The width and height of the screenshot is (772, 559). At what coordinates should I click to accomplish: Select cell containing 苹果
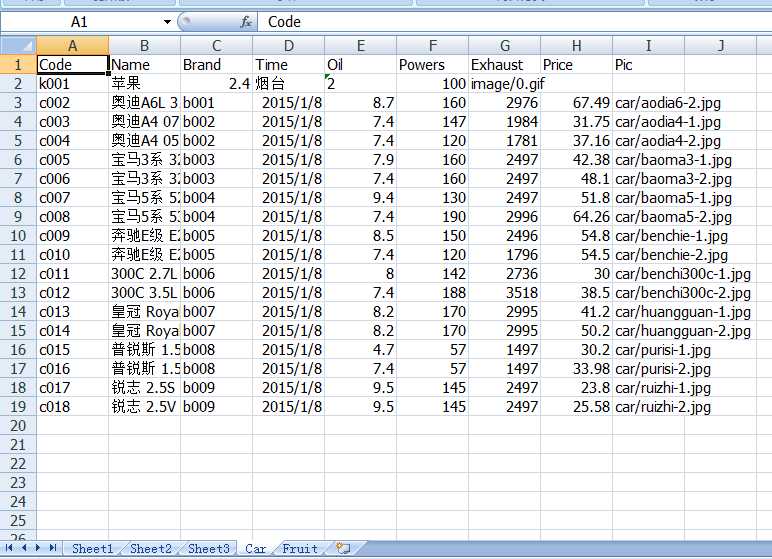pos(144,84)
